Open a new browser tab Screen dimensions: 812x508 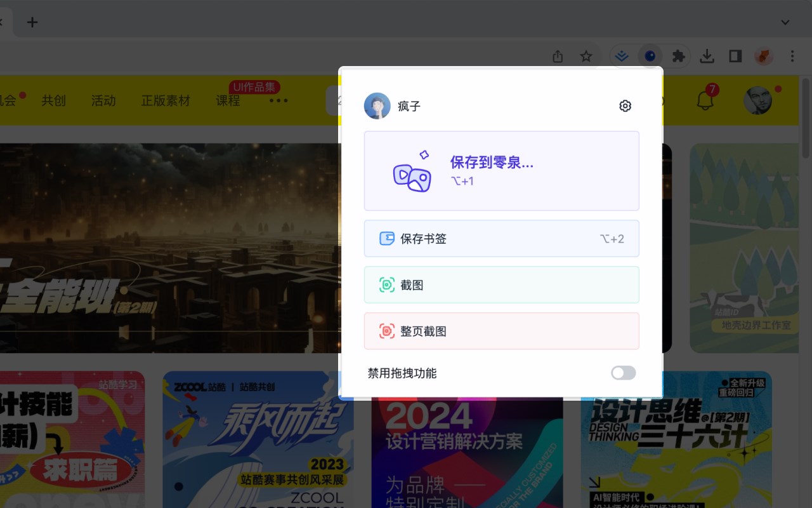click(x=32, y=22)
